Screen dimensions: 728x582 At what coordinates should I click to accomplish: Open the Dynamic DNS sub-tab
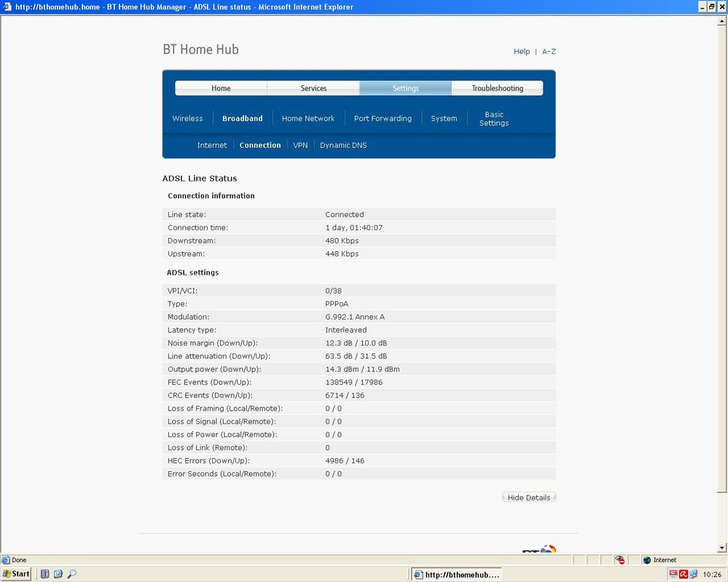coord(343,145)
